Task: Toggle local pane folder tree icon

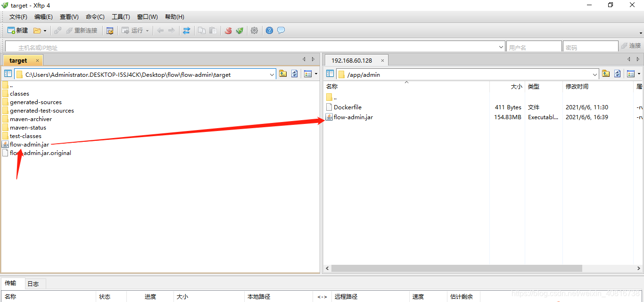Action: pyautogui.click(x=8, y=74)
